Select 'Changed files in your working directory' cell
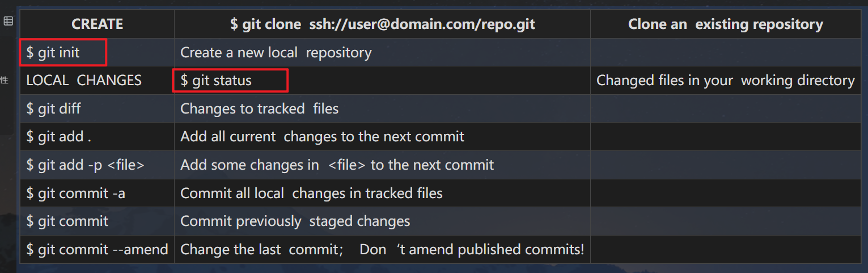This screenshot has height=273, width=868. coord(725,81)
